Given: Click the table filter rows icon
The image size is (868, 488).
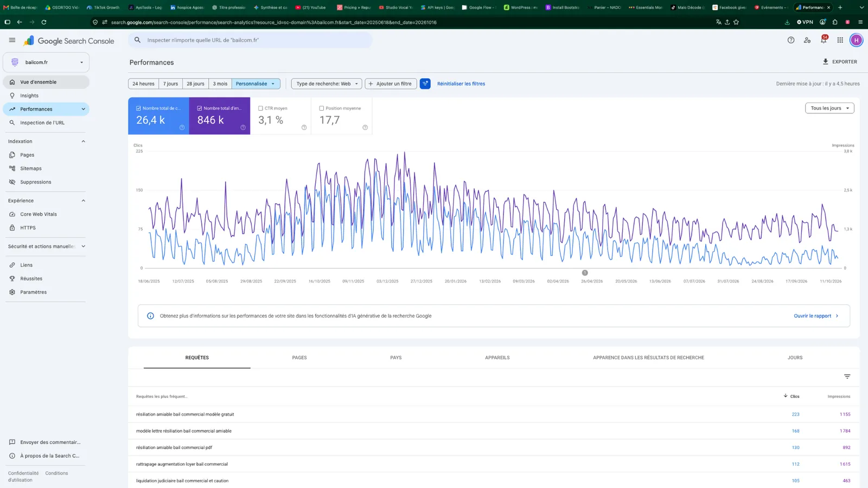Looking at the screenshot, I should (847, 376).
